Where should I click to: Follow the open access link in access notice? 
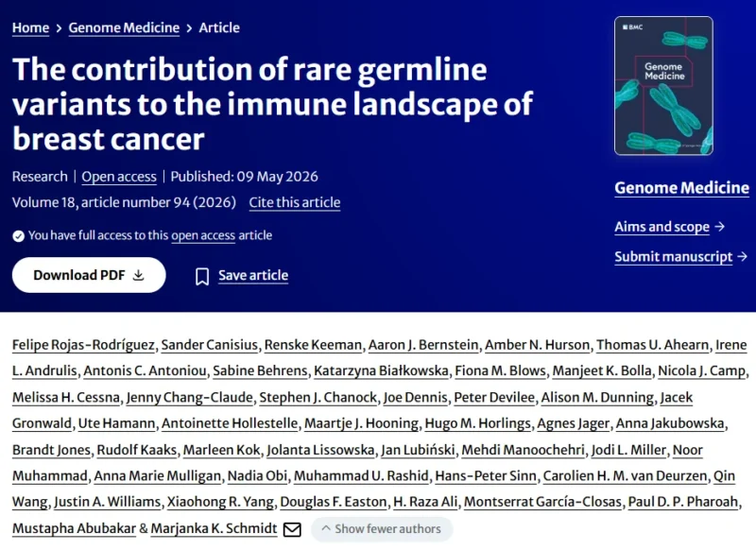coord(203,235)
